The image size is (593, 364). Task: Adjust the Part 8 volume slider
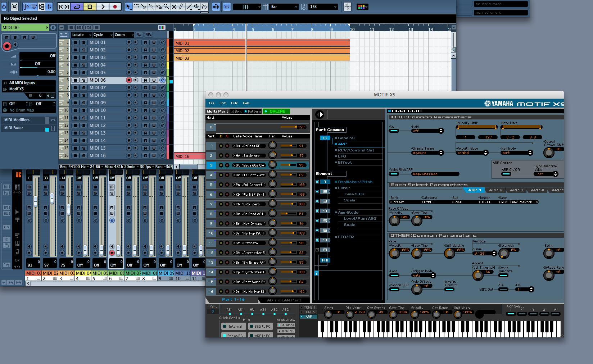point(289,214)
